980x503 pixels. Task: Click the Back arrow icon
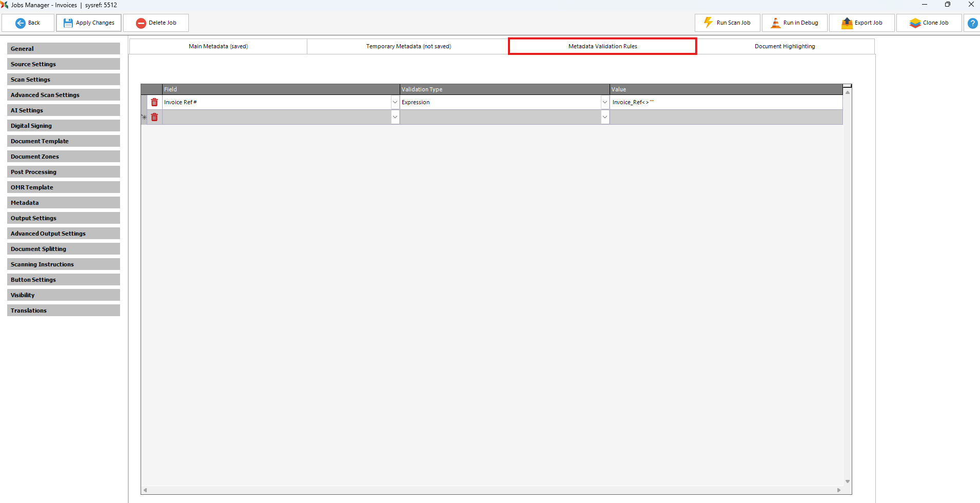pos(21,23)
